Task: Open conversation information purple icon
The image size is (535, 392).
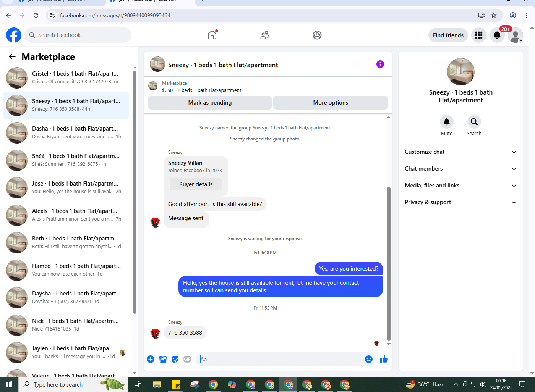Action: point(380,64)
